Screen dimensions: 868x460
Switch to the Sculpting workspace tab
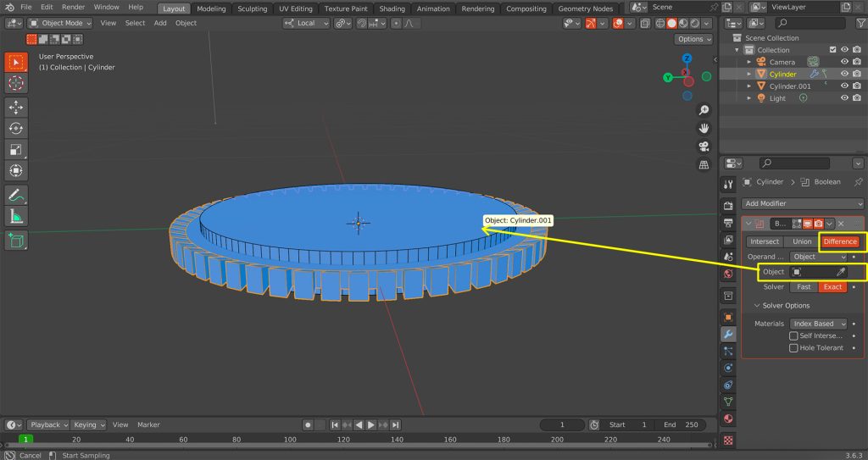coord(253,8)
